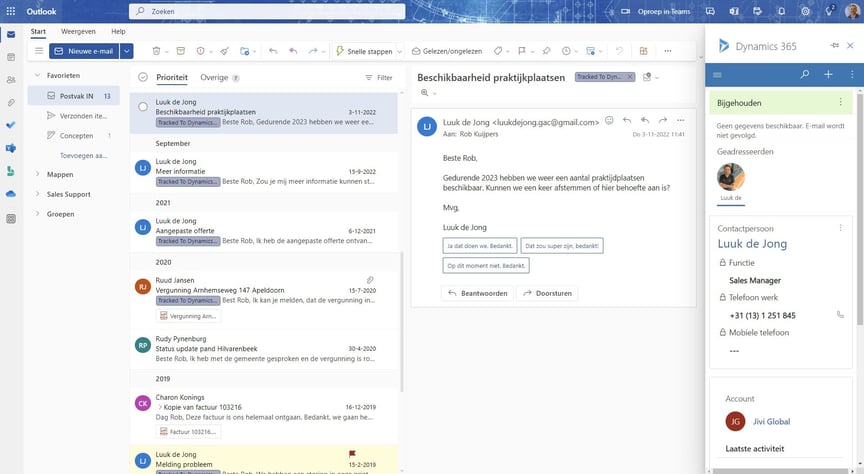
Task: Click the Sweep broom icon in toolbar
Action: (x=224, y=51)
